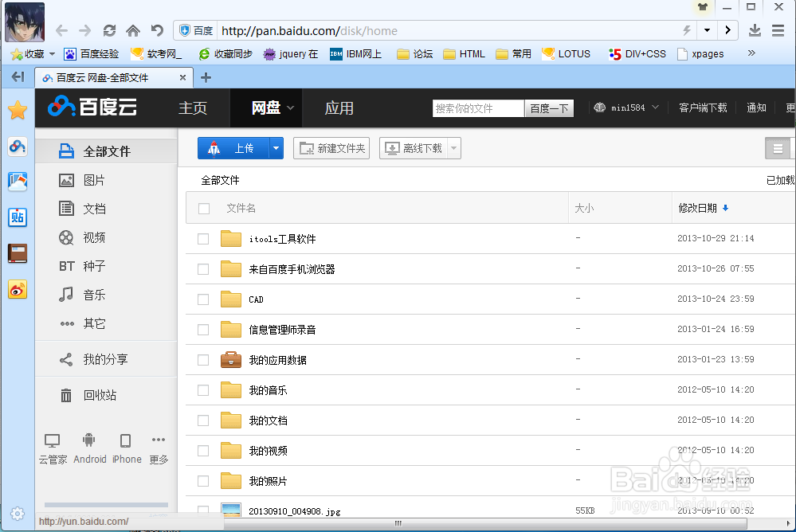Open the jquery 在 bookmark

click(x=291, y=54)
